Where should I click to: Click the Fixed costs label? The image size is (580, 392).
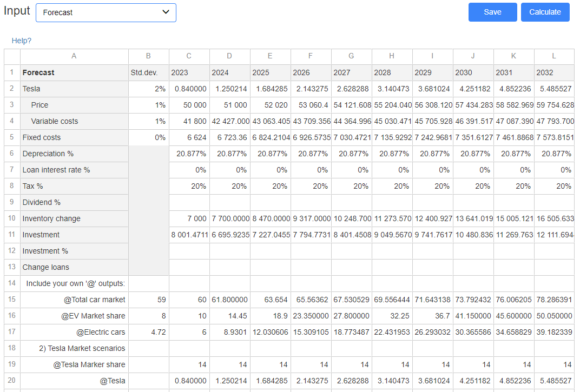click(74, 137)
